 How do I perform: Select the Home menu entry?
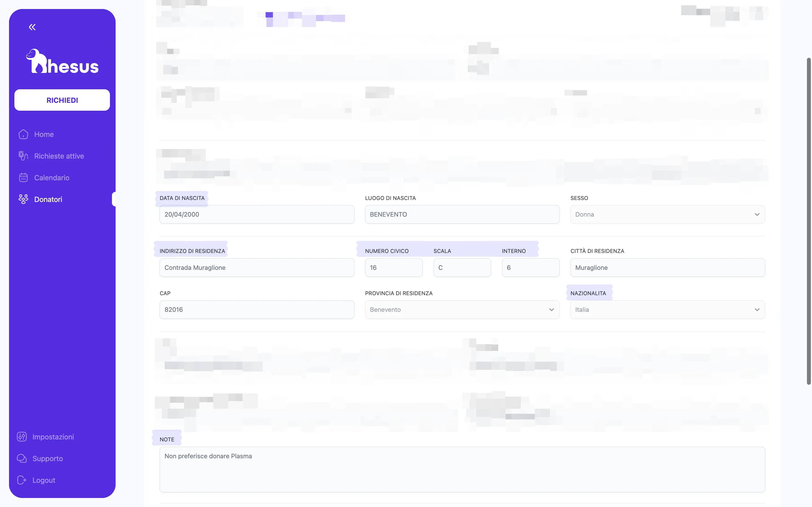click(44, 134)
